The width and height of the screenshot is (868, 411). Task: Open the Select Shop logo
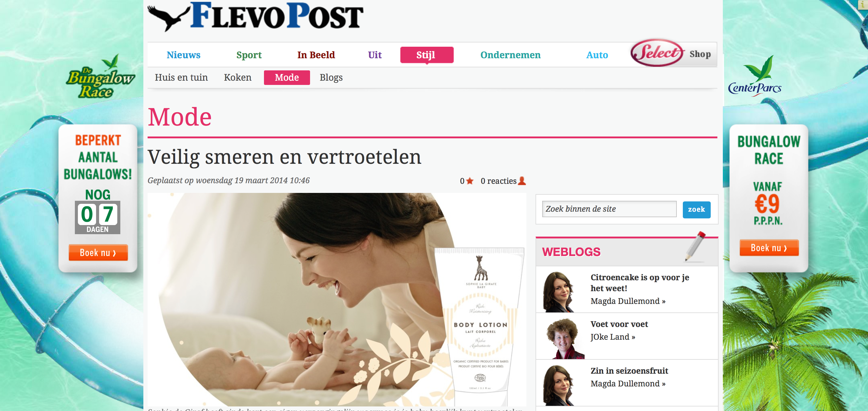pyautogui.click(x=671, y=53)
